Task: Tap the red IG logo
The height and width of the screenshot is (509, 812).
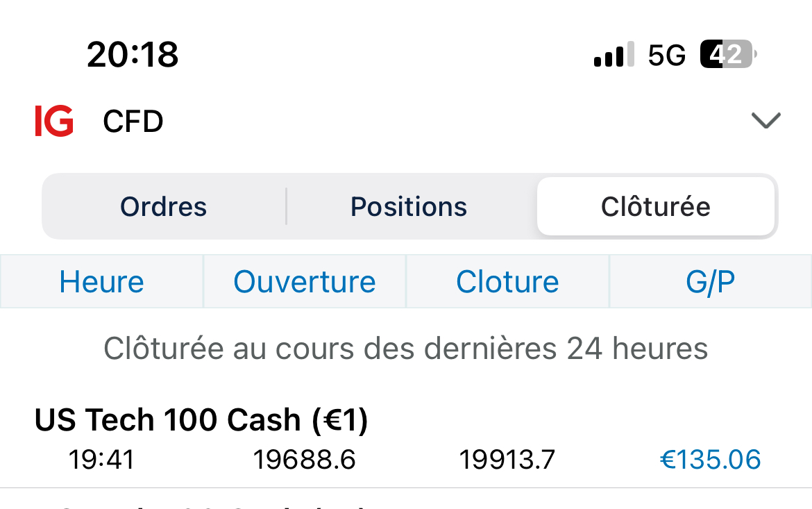Action: (54, 122)
